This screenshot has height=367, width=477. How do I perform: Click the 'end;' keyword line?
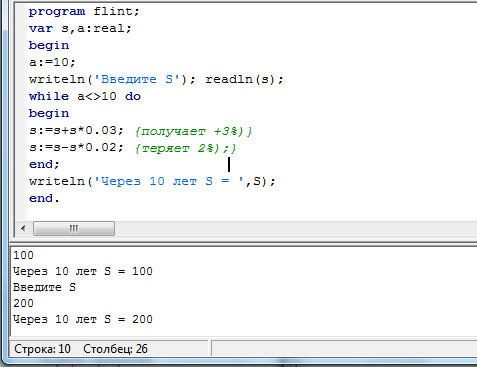coord(44,164)
